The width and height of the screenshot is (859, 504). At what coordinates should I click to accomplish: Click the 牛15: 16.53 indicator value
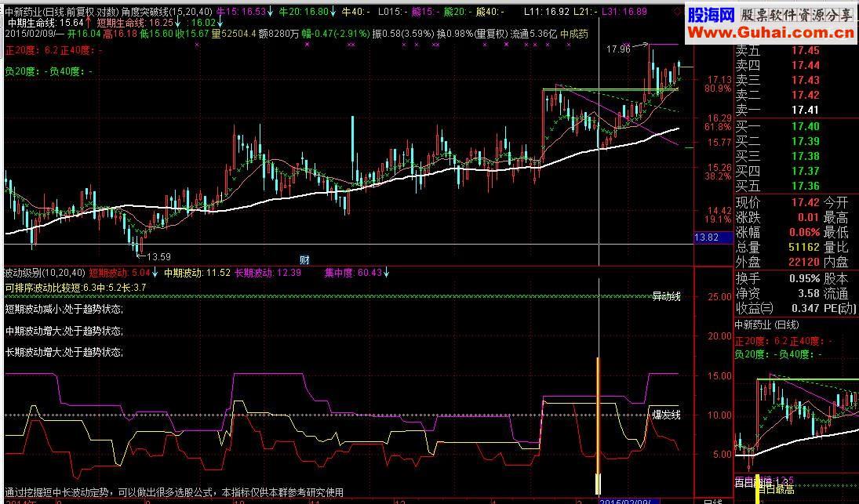pos(241,12)
